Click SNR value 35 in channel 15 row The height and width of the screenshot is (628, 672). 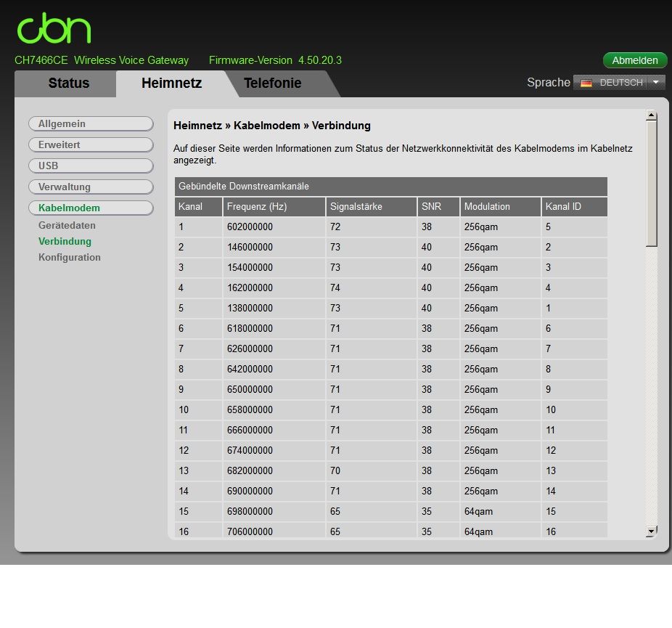[427, 511]
